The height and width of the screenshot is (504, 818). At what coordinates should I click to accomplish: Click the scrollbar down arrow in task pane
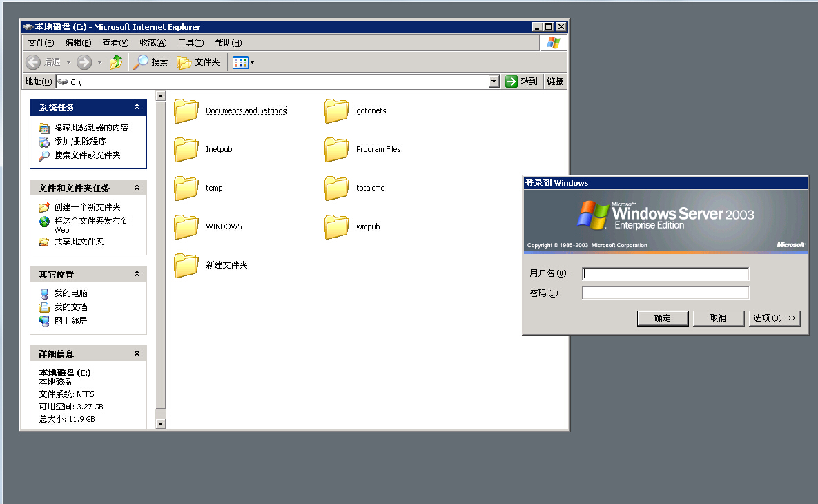(161, 424)
